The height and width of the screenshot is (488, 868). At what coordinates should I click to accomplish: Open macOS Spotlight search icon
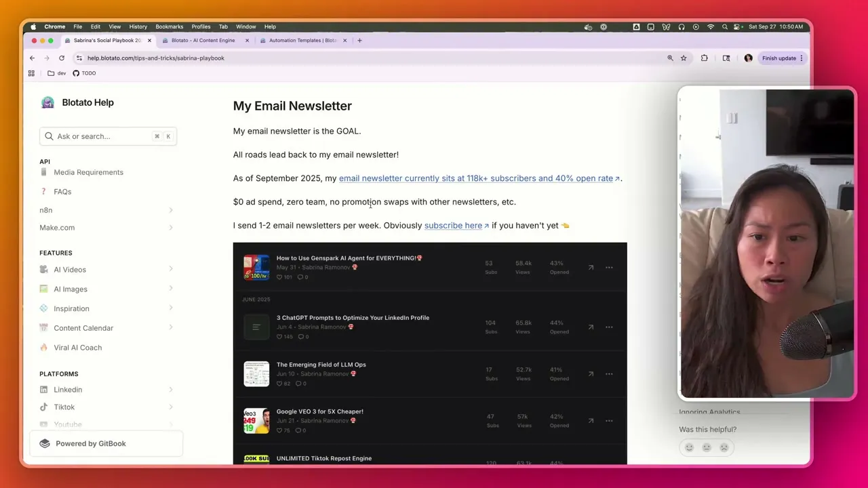point(724,27)
